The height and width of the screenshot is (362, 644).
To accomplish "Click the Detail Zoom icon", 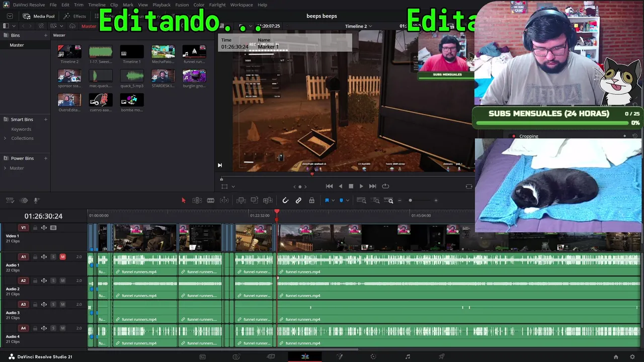I will [x=376, y=201].
